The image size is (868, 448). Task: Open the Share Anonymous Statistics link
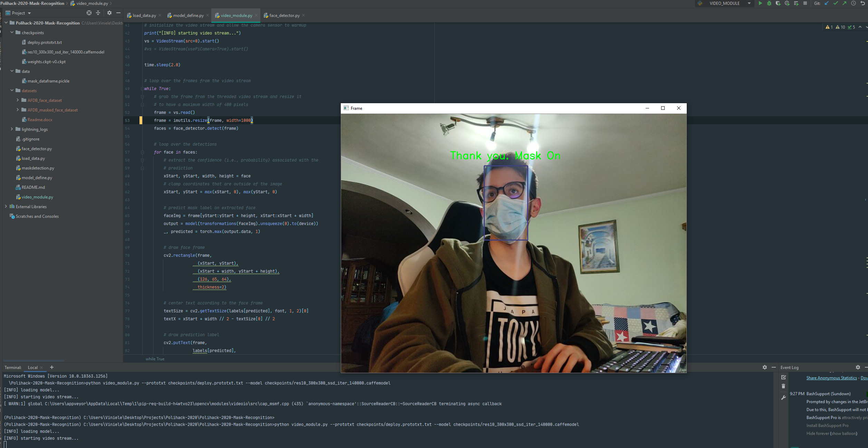point(831,378)
